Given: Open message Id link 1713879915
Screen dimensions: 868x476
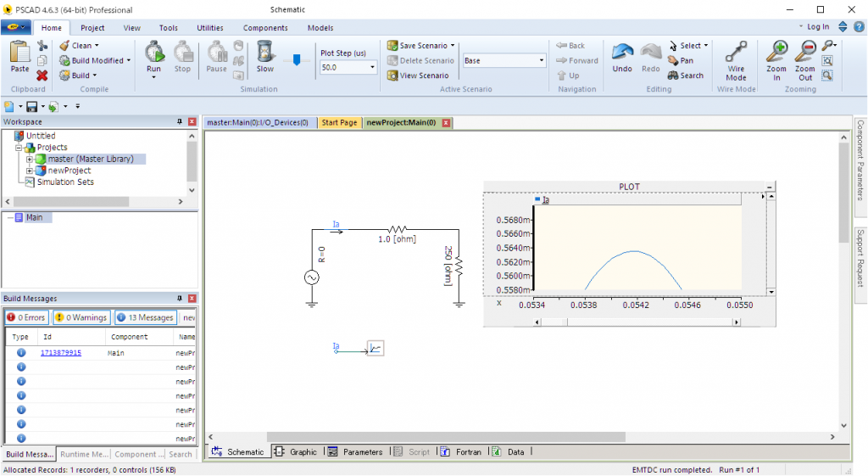Looking at the screenshot, I should (x=61, y=352).
